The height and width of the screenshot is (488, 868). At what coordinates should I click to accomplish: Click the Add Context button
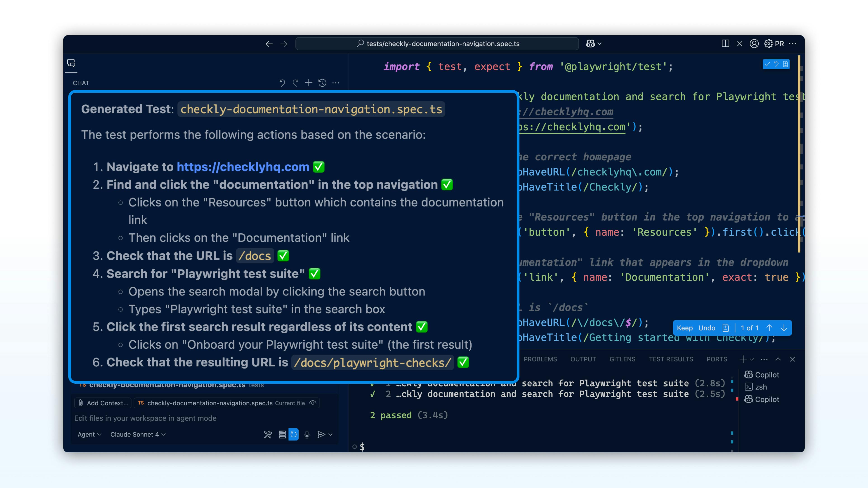tap(103, 403)
